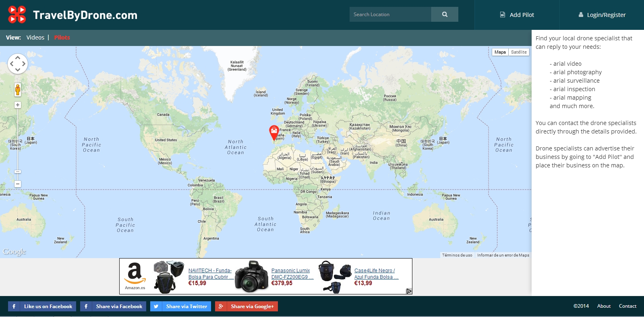Select the Mapa map type

500,52
